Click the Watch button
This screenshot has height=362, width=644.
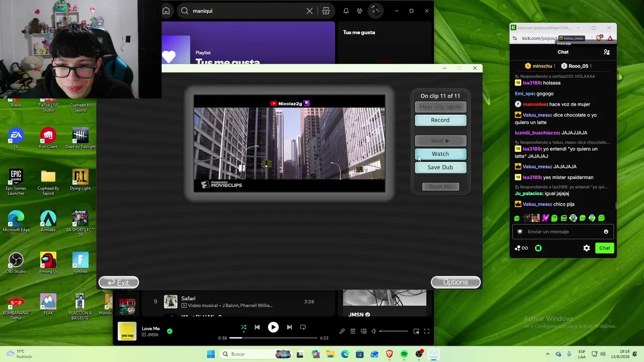[x=440, y=154]
